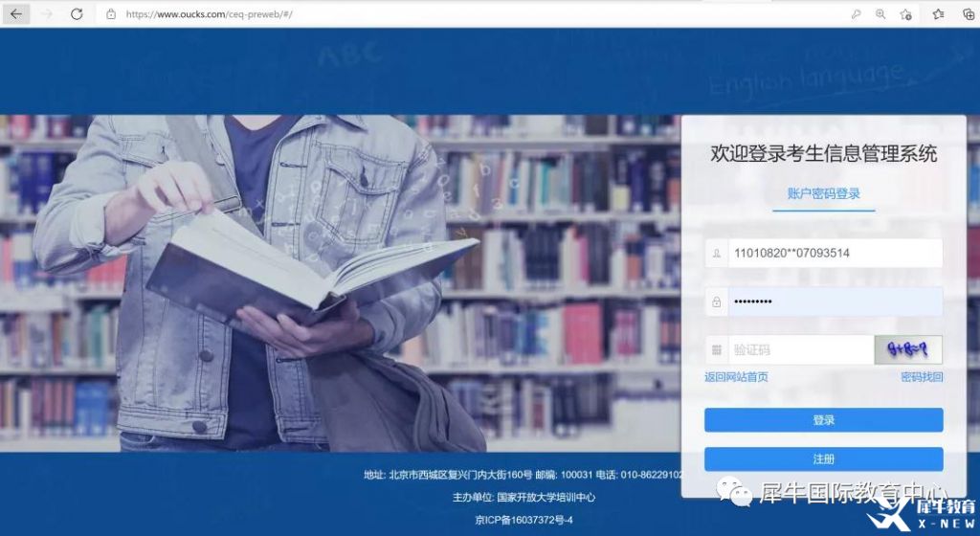Click the user icon beside account field
This screenshot has width=980, height=536.
point(716,254)
